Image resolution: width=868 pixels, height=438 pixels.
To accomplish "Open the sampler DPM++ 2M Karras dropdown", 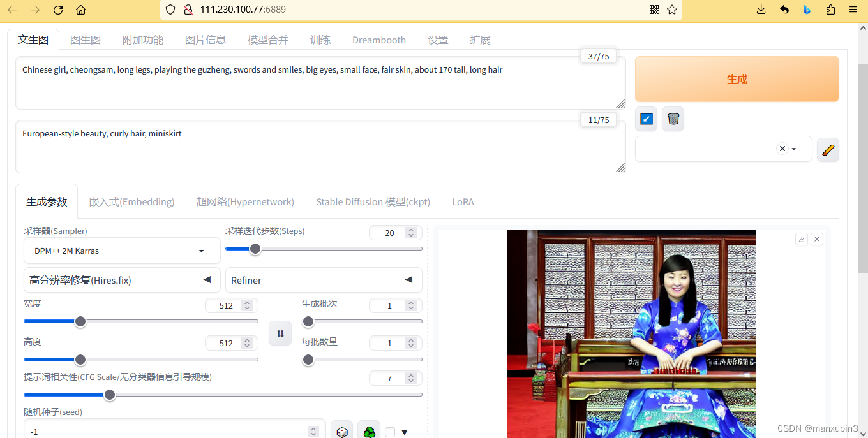I will click(122, 251).
